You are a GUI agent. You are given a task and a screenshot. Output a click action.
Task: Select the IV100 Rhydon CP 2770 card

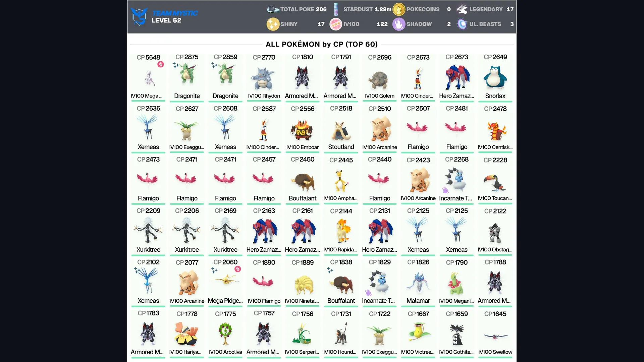pos(264,77)
